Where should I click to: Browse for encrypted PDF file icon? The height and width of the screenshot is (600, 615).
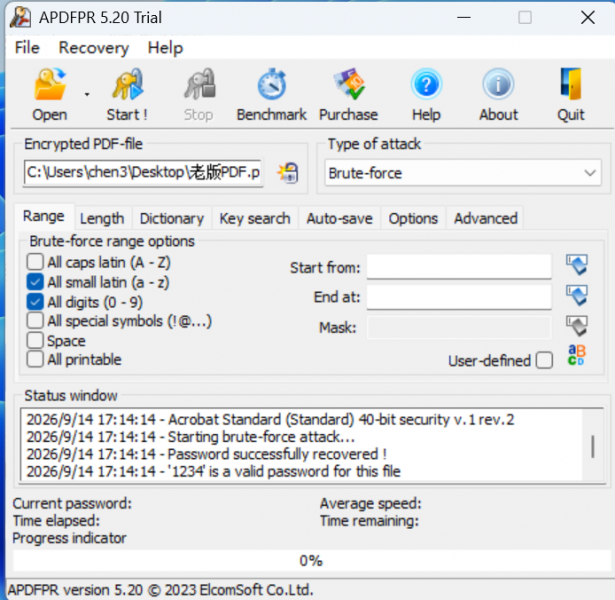click(x=288, y=173)
